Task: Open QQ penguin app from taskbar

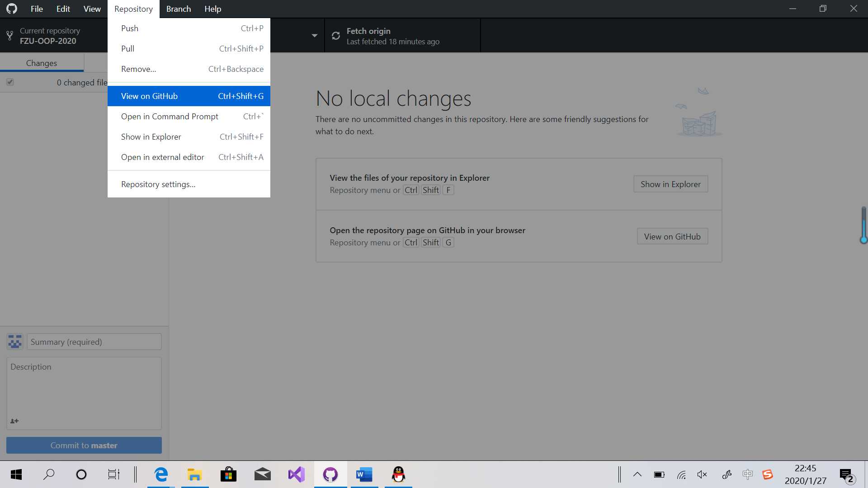Action: click(398, 474)
